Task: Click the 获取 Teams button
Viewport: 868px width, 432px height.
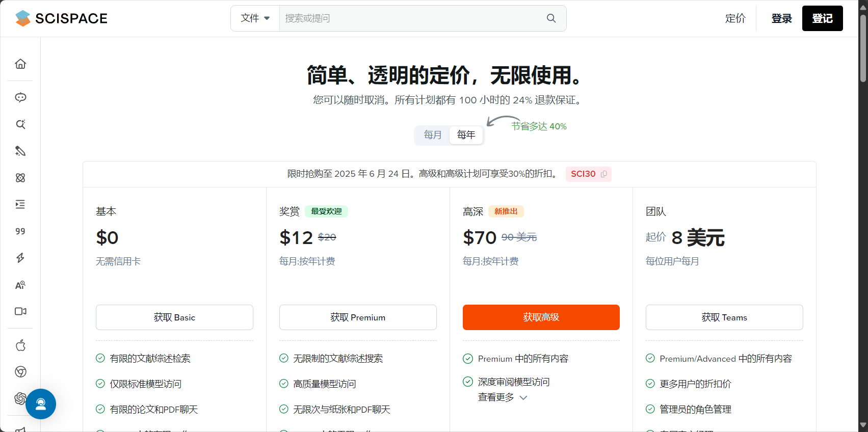Action: pyautogui.click(x=724, y=317)
